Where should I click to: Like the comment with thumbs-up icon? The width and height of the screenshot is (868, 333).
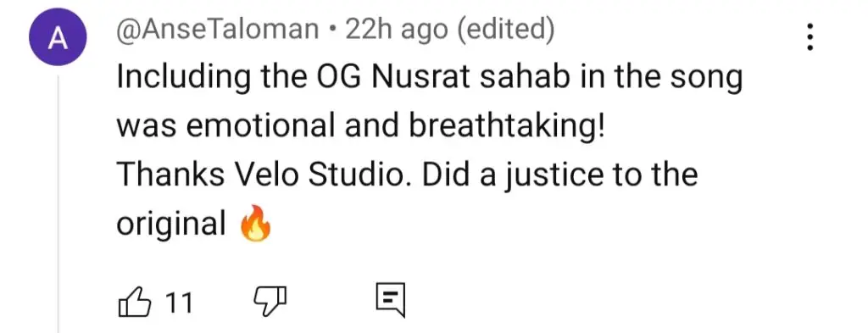point(135,302)
